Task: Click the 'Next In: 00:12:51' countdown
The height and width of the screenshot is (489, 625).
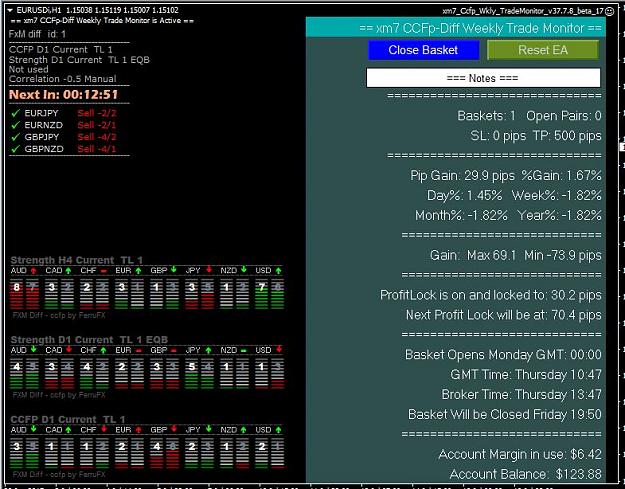Action: [64, 95]
